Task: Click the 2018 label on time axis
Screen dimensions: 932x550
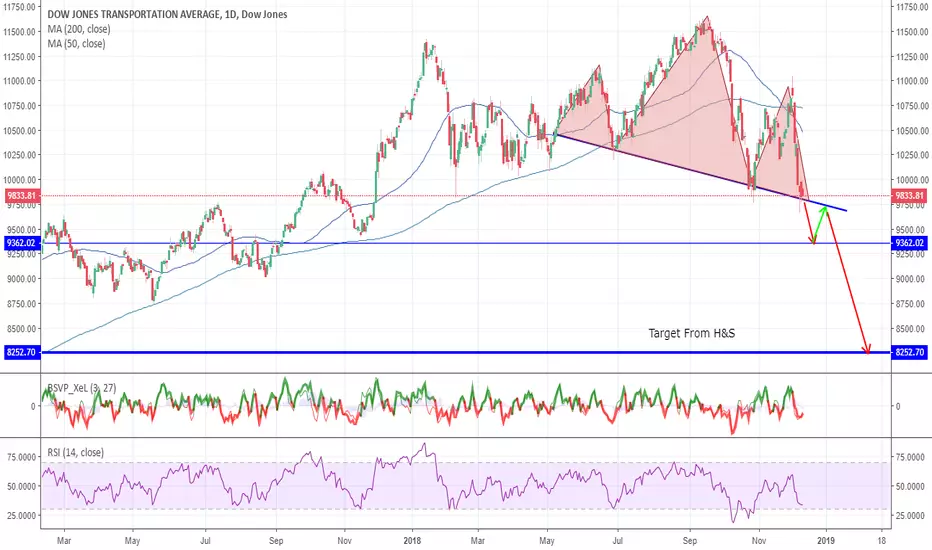Action: 412,540
